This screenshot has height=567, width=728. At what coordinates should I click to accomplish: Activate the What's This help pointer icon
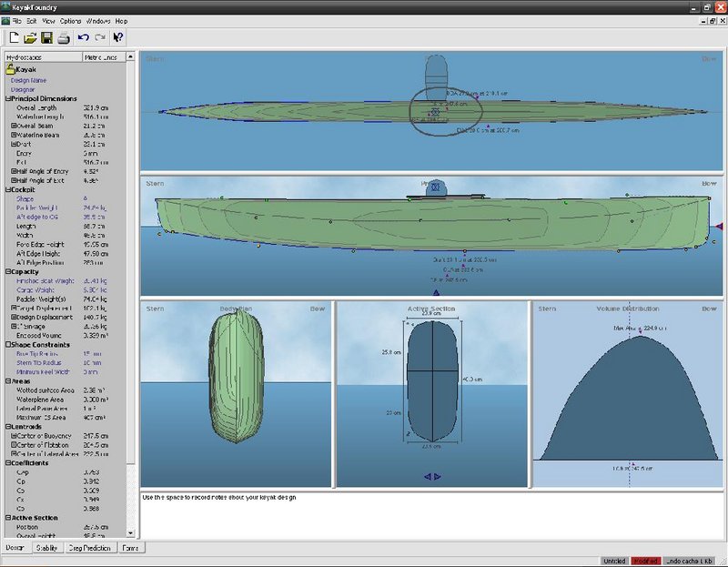click(118, 37)
